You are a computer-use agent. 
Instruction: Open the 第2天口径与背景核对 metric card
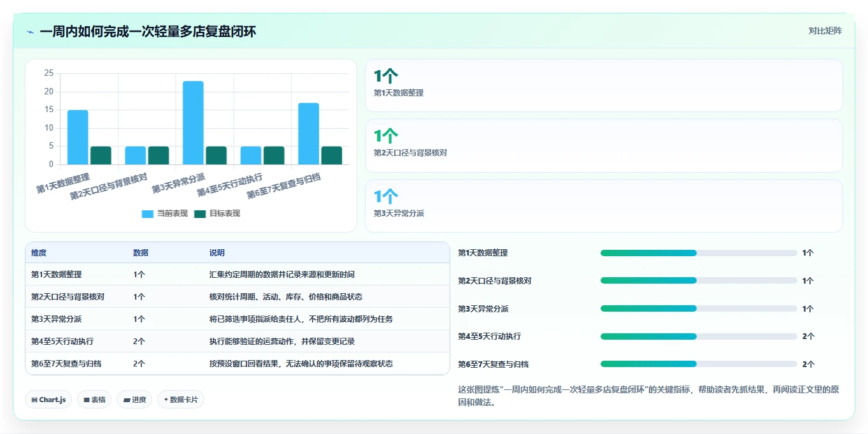coord(604,145)
